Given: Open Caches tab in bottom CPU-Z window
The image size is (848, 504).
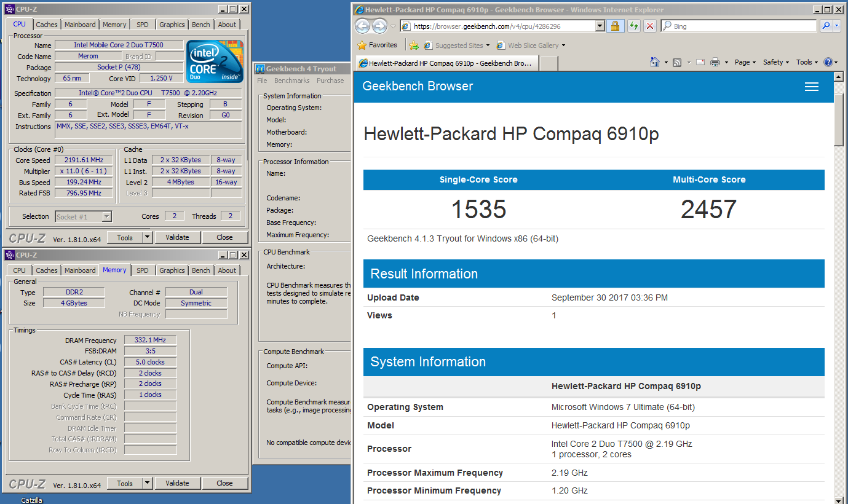Looking at the screenshot, I should click(x=46, y=270).
